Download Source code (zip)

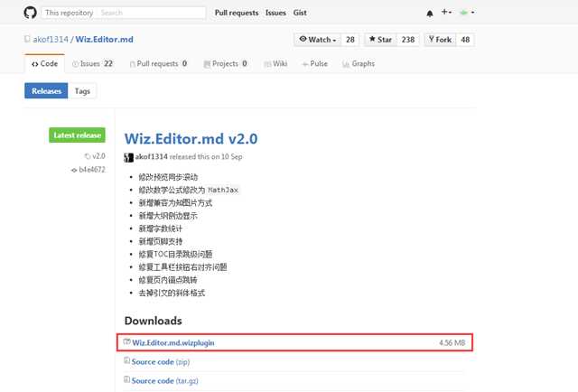[x=161, y=362]
